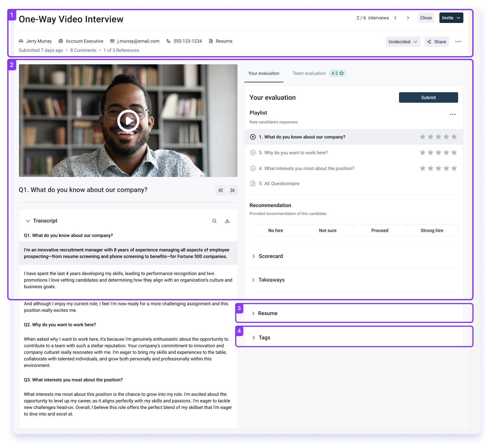Search within the transcript
488x448 pixels.
pos(214,221)
